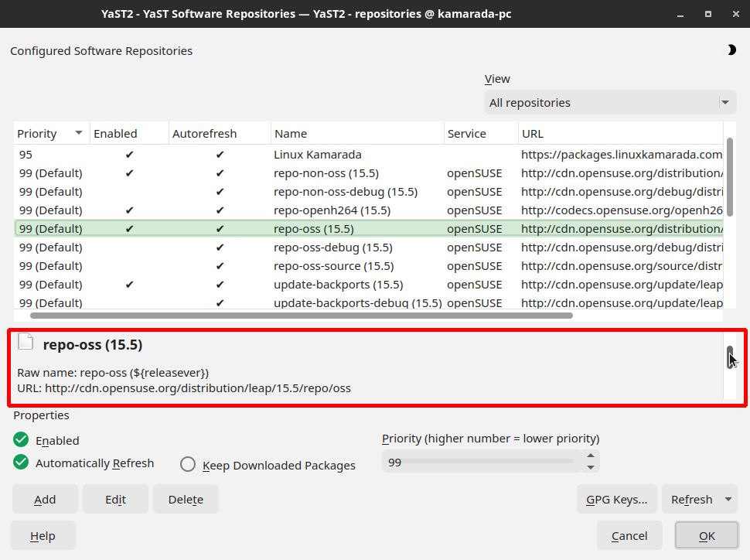Increase priority with the up stepper arrow
Screen dimensions: 750x560
pos(591,456)
